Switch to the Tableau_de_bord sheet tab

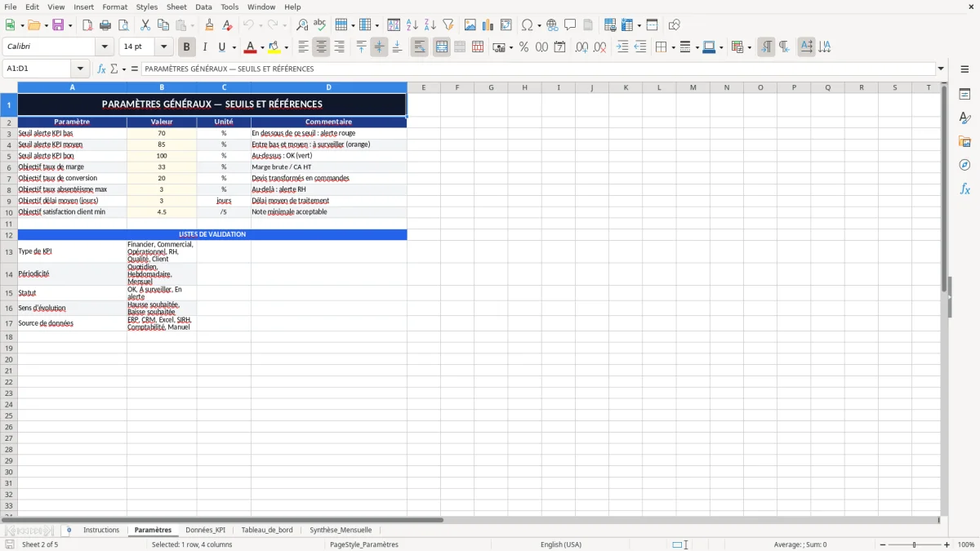[267, 530]
